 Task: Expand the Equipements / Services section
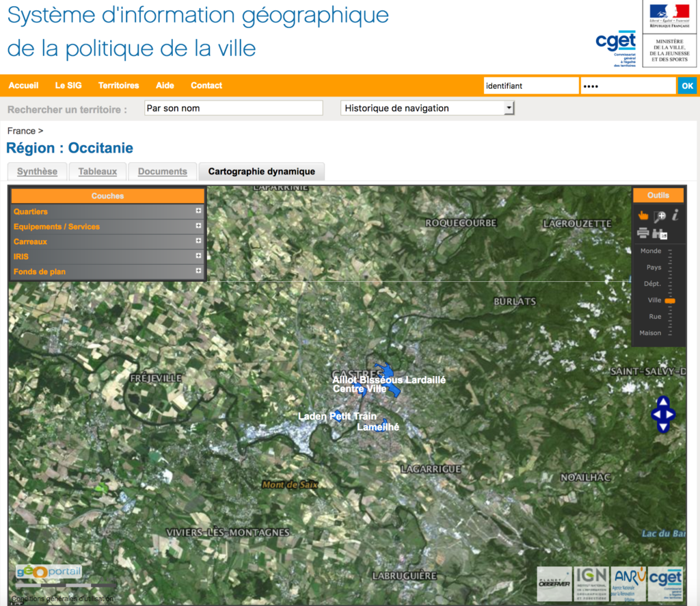pos(198,226)
